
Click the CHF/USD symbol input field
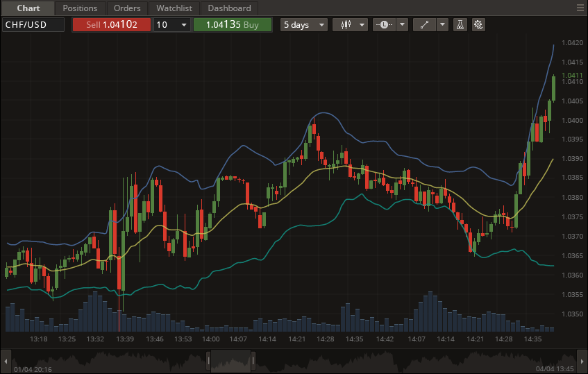pyautogui.click(x=33, y=25)
